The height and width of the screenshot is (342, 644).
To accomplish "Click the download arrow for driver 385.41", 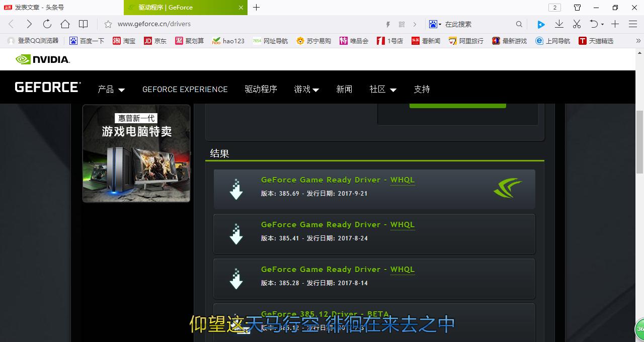I will 236,234.
